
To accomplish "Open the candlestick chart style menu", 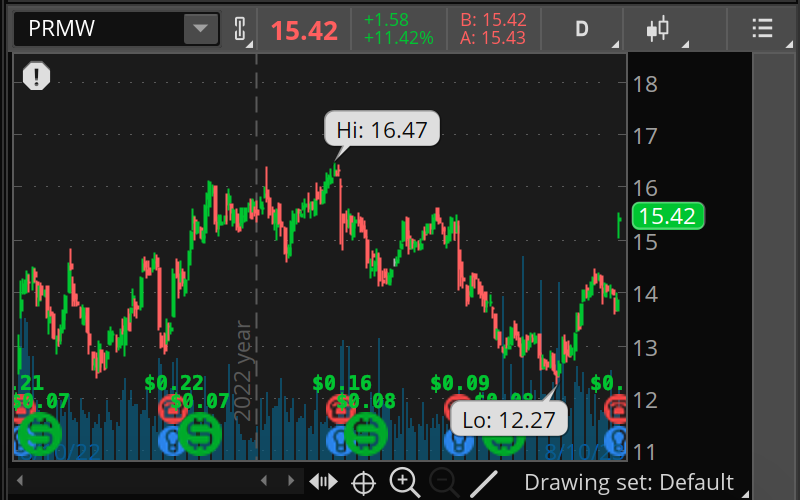I will [x=658, y=29].
